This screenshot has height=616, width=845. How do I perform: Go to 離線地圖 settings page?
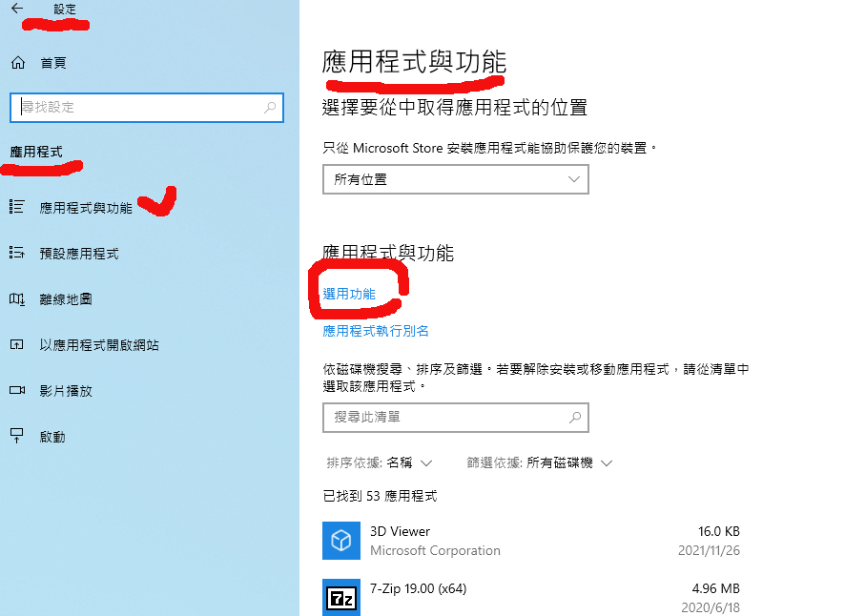click(x=66, y=299)
